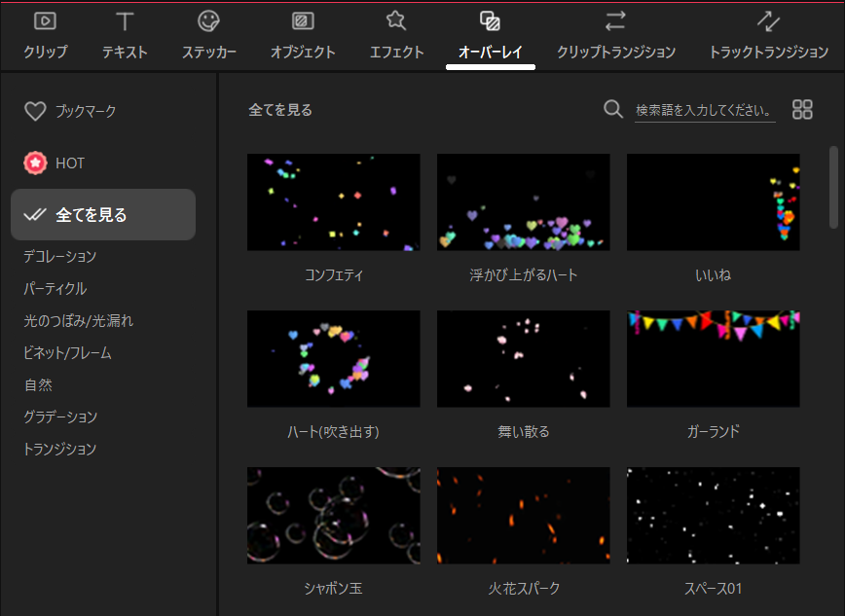Select the ビネット/フレーム category
Image resolution: width=845 pixels, height=616 pixels.
68,352
